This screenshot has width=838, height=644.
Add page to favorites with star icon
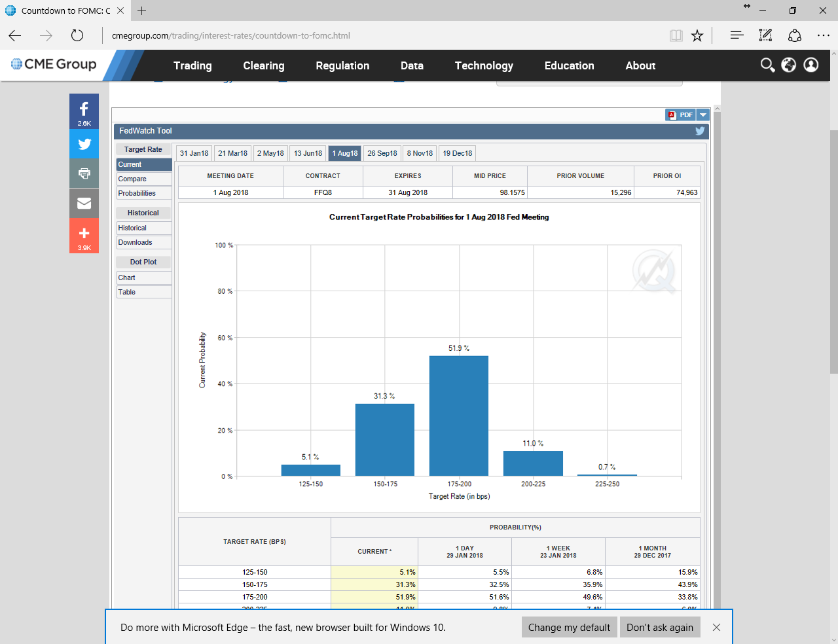click(x=697, y=35)
